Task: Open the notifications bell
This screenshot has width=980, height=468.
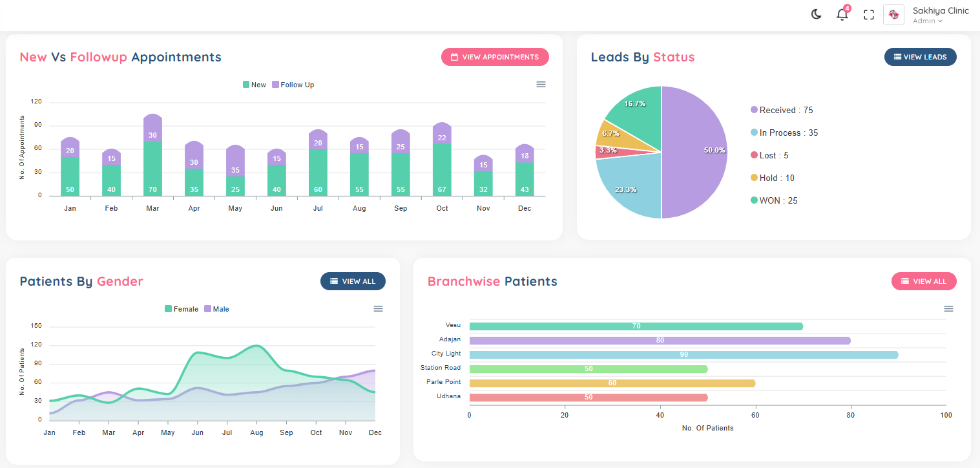Action: pyautogui.click(x=842, y=14)
